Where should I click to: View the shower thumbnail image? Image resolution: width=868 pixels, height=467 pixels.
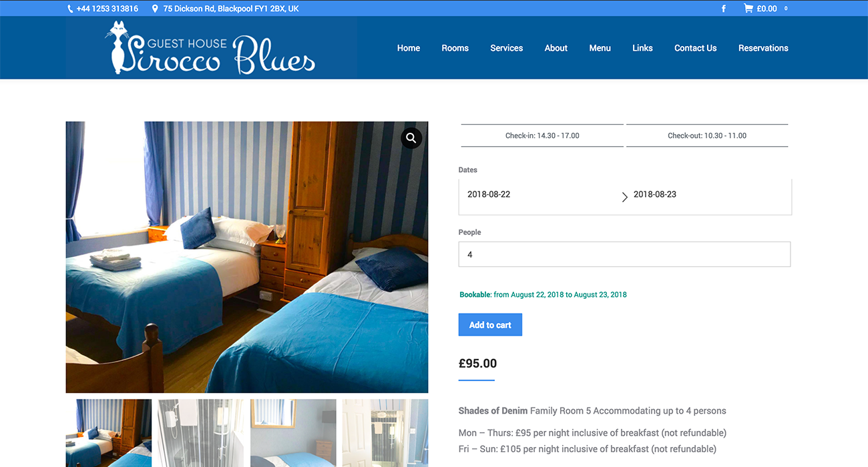(x=200, y=433)
